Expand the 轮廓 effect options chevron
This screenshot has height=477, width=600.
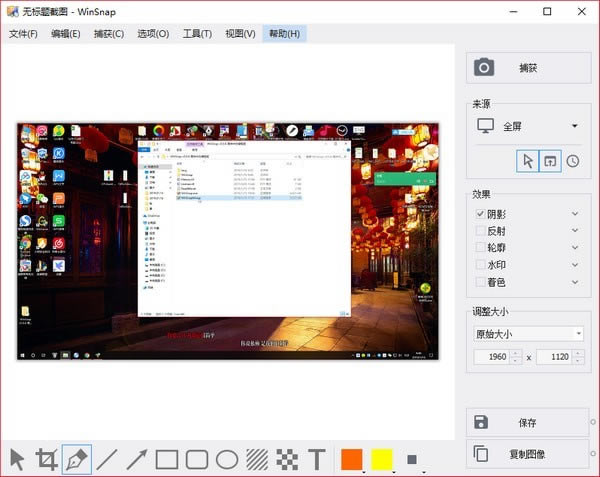(575, 248)
